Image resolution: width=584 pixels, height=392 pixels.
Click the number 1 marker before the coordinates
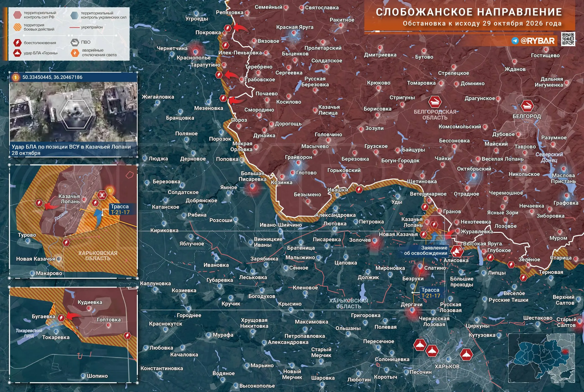[16, 78]
